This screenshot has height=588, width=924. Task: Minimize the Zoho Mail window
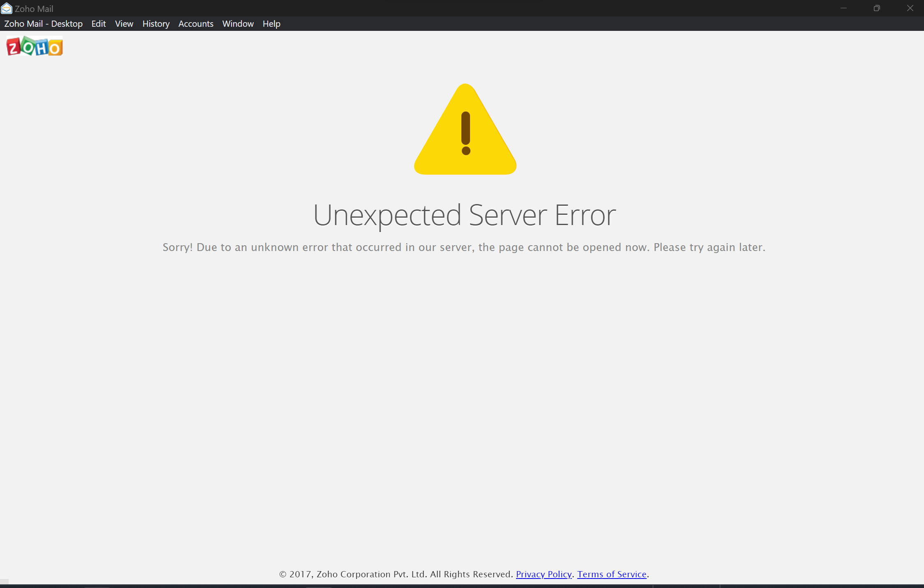tap(843, 8)
